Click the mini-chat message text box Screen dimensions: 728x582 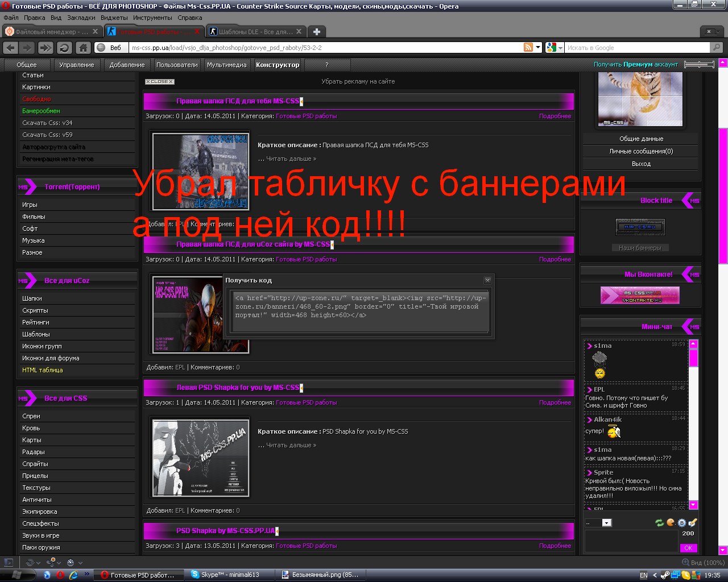point(631,541)
